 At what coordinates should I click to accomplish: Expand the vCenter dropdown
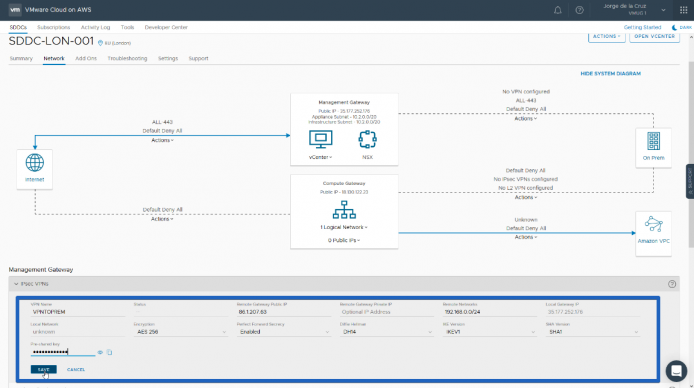coord(320,157)
